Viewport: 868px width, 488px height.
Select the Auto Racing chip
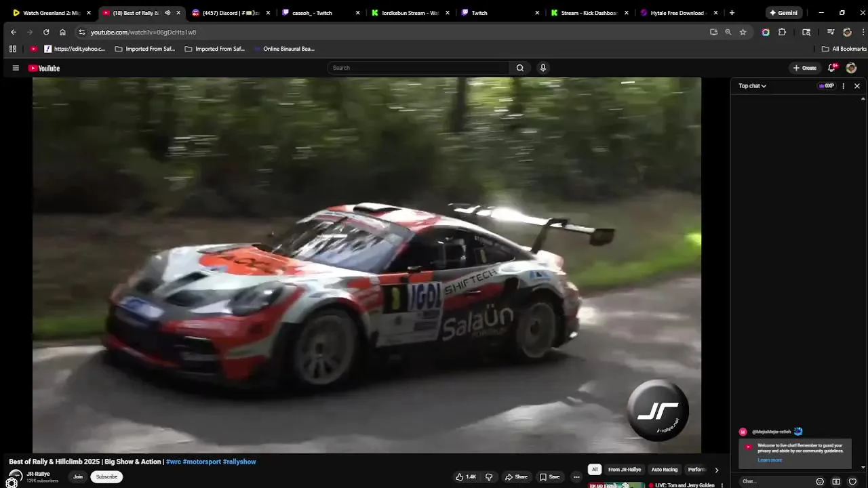[665, 469]
